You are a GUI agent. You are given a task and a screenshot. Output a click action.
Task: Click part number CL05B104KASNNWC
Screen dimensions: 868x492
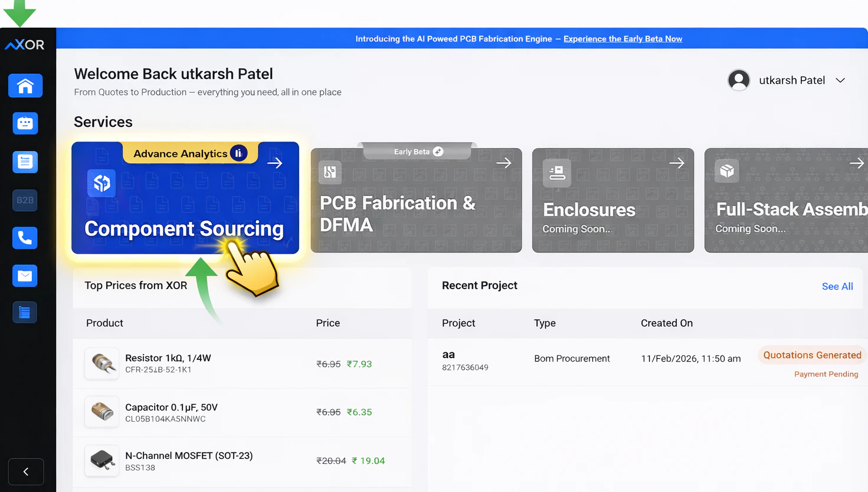click(x=165, y=419)
